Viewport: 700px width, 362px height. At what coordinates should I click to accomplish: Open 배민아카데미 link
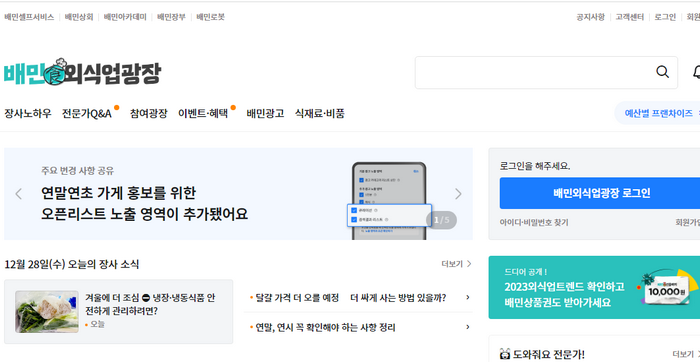(125, 17)
